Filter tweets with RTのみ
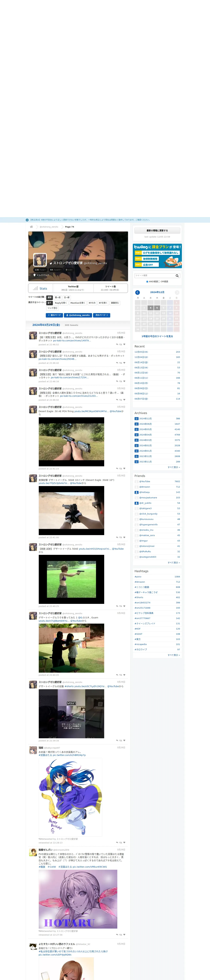The height and width of the screenshot is (980, 210). click(92, 303)
